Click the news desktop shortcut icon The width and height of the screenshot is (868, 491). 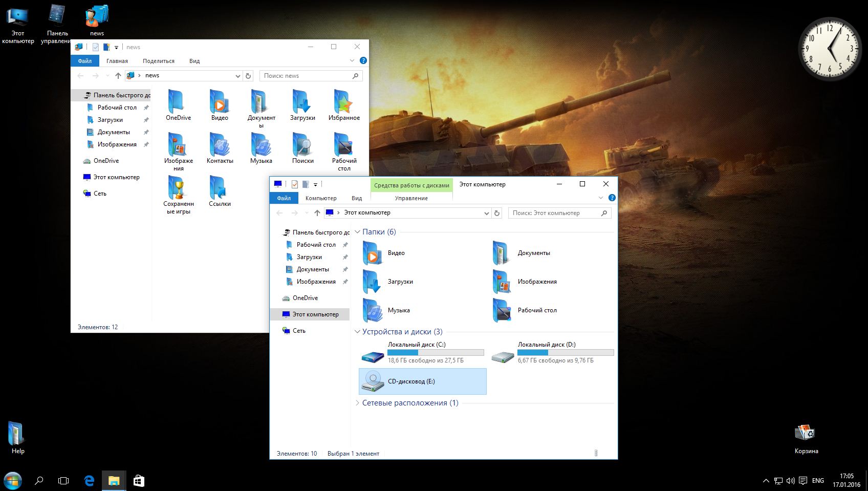pos(97,20)
